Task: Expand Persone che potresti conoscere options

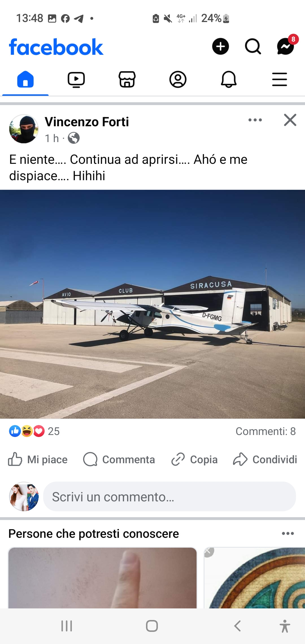Action: tap(288, 534)
